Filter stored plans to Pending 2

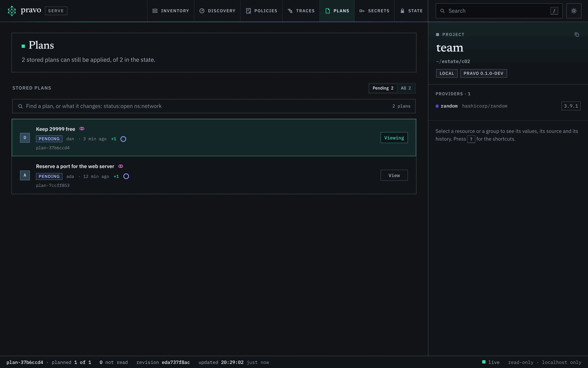pyautogui.click(x=383, y=88)
